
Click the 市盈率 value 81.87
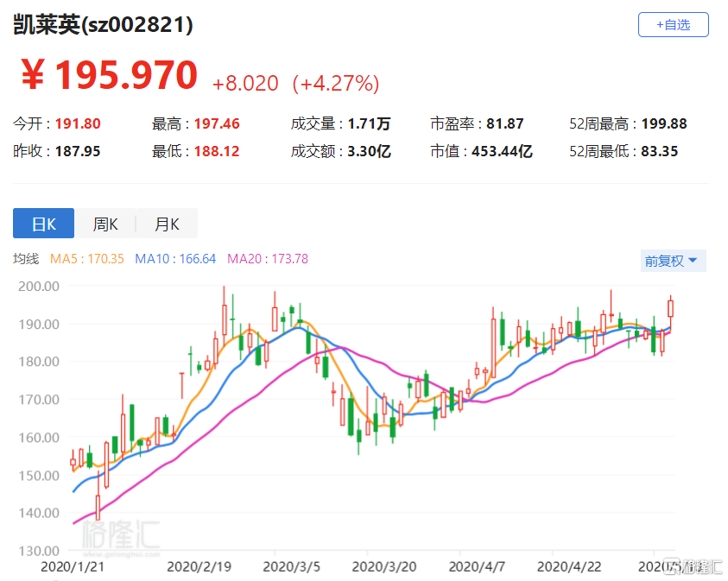click(x=505, y=124)
